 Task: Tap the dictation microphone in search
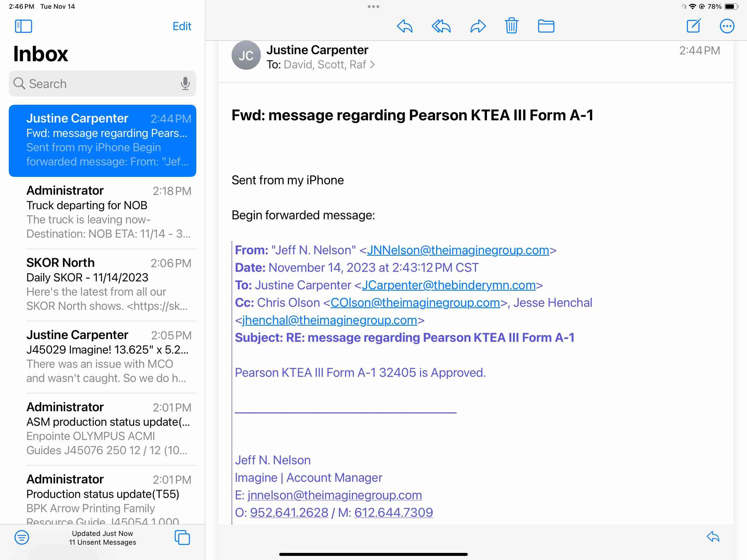185,83
